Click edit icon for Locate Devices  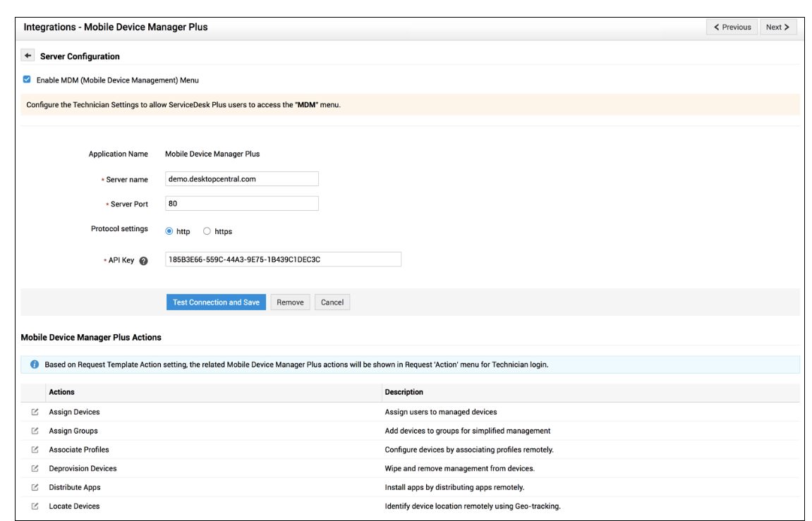click(x=35, y=506)
